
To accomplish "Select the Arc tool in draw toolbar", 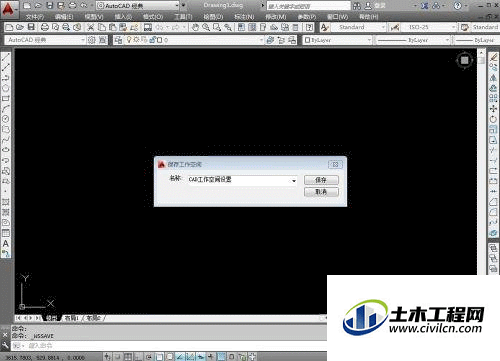I will [6, 109].
